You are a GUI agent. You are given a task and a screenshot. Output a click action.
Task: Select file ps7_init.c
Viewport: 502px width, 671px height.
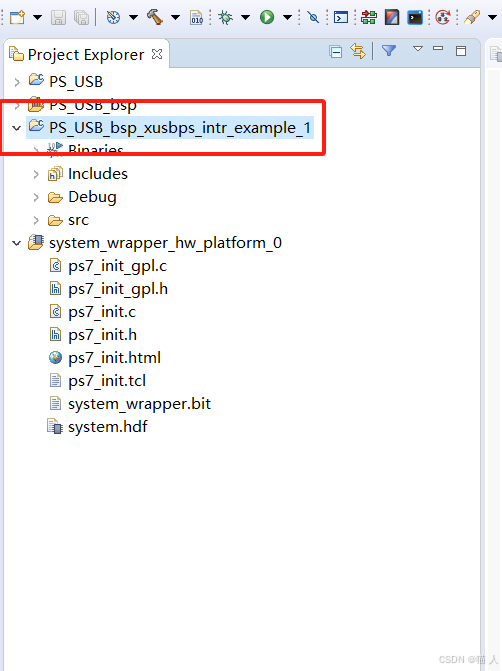(x=102, y=312)
